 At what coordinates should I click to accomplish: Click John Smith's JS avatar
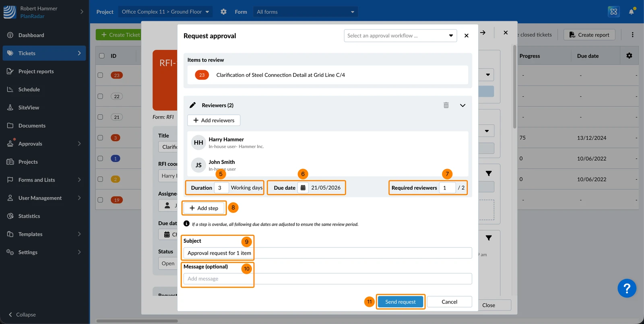198,165
